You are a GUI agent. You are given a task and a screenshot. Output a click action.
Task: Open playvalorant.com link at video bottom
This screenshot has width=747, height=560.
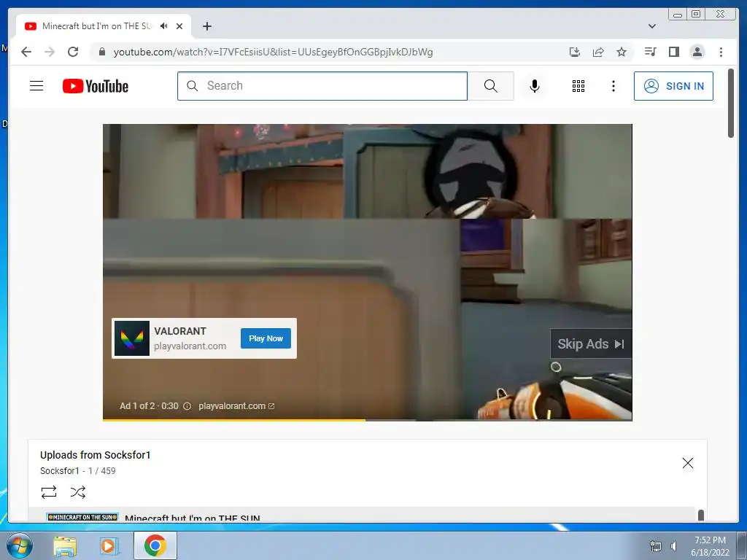click(x=236, y=406)
